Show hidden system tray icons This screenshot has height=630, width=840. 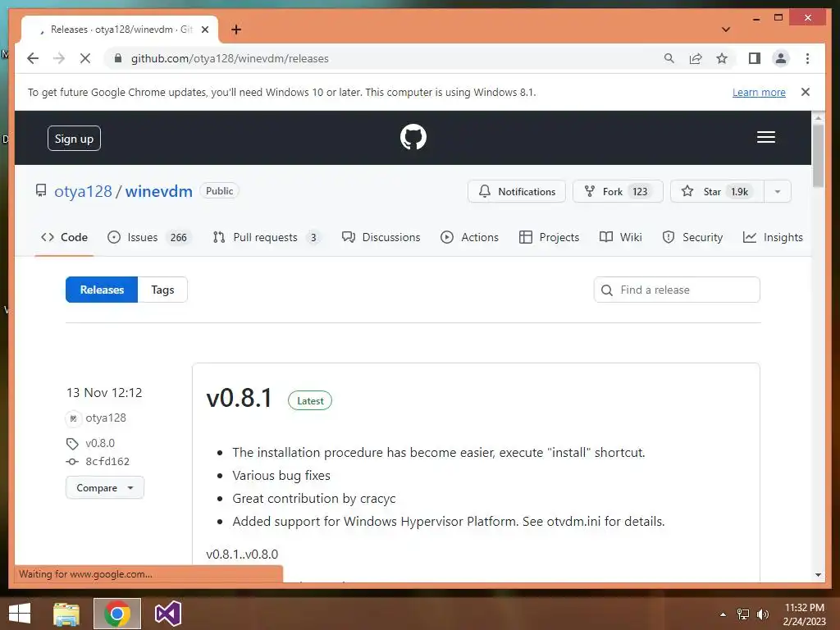[x=723, y=614]
